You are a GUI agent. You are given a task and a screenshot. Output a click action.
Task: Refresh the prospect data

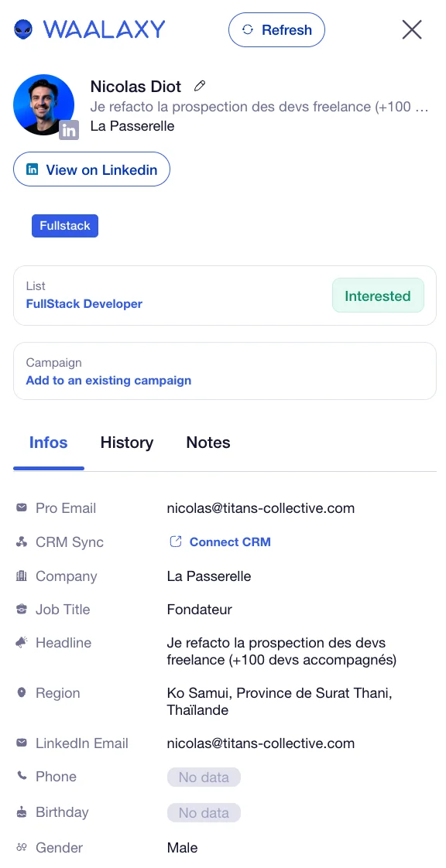tap(276, 30)
